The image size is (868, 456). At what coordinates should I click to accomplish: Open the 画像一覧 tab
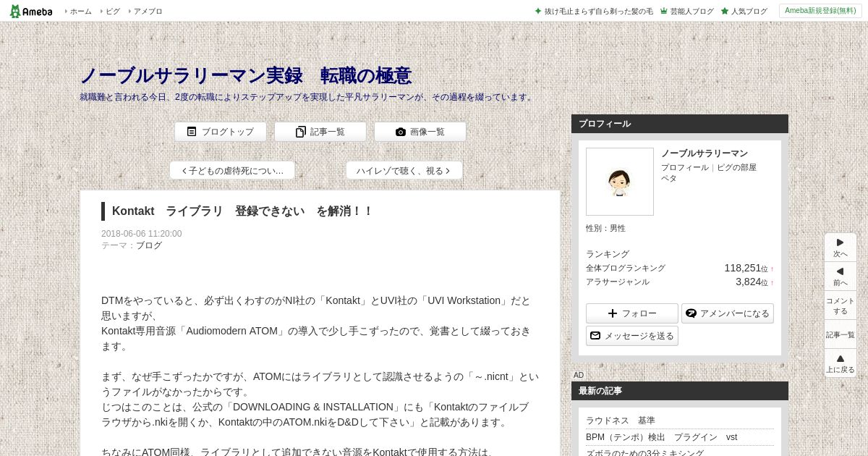[x=420, y=132]
